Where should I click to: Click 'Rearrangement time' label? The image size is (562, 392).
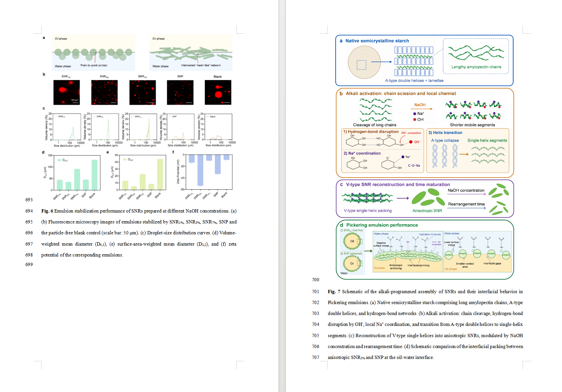coord(466,204)
